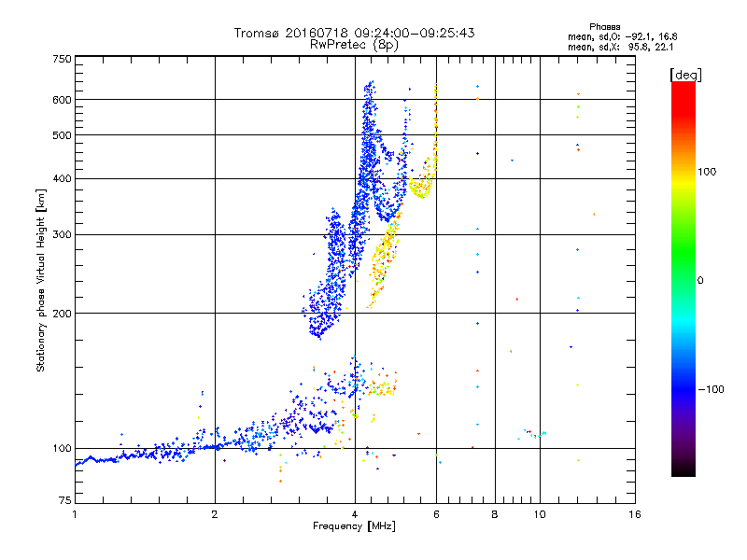
Task: Click the x-axis tick label '1'
Action: [x=75, y=514]
